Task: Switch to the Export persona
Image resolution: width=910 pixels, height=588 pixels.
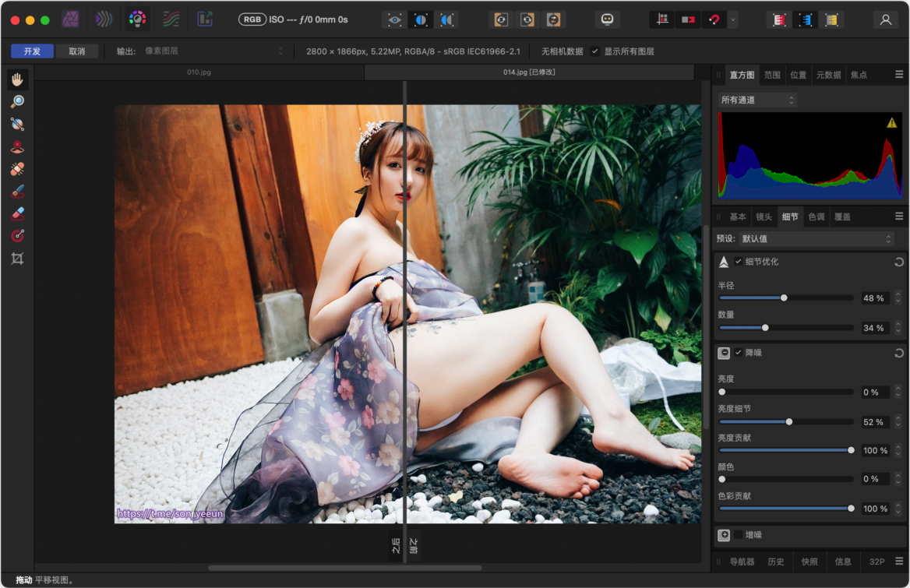Action: pos(205,19)
